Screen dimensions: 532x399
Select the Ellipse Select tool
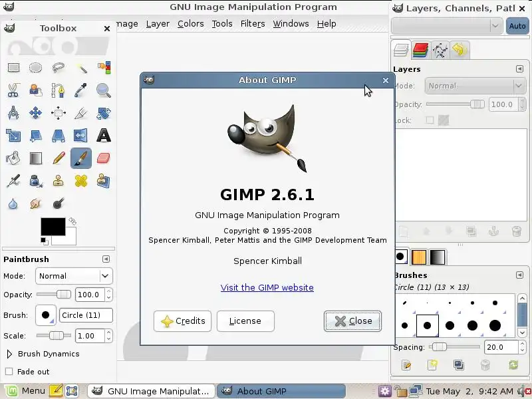pos(36,68)
